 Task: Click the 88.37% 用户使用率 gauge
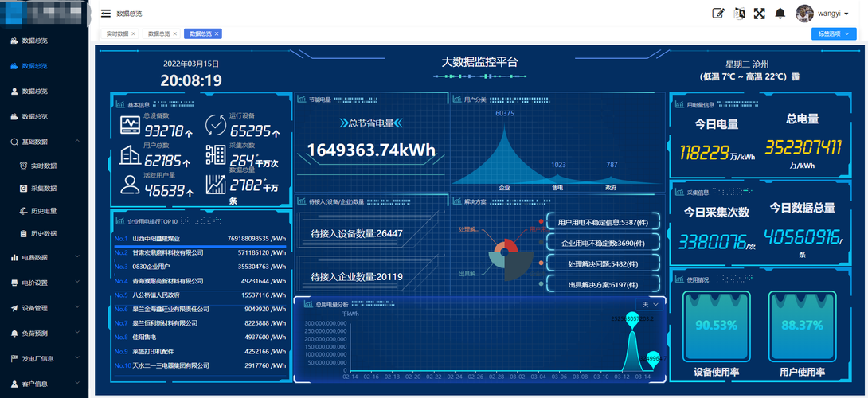pyautogui.click(x=802, y=328)
